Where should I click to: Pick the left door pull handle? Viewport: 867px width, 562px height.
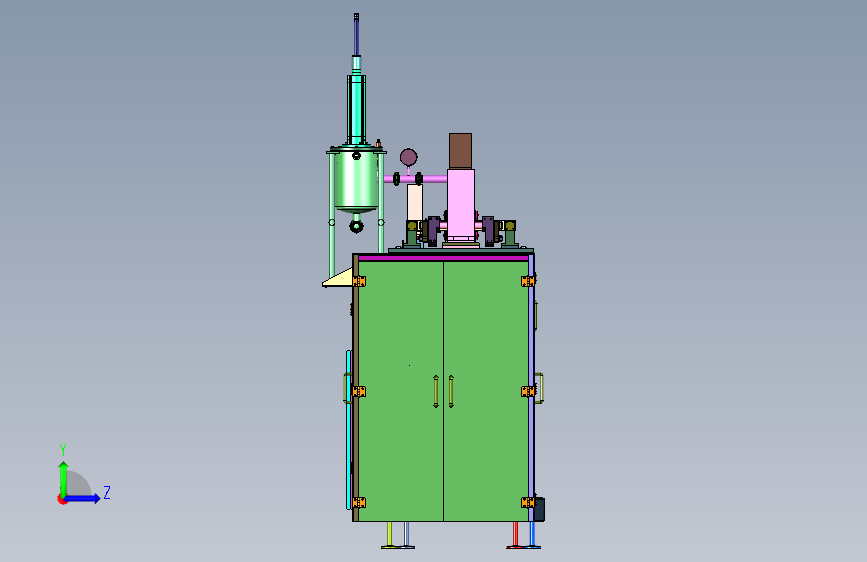436,392
